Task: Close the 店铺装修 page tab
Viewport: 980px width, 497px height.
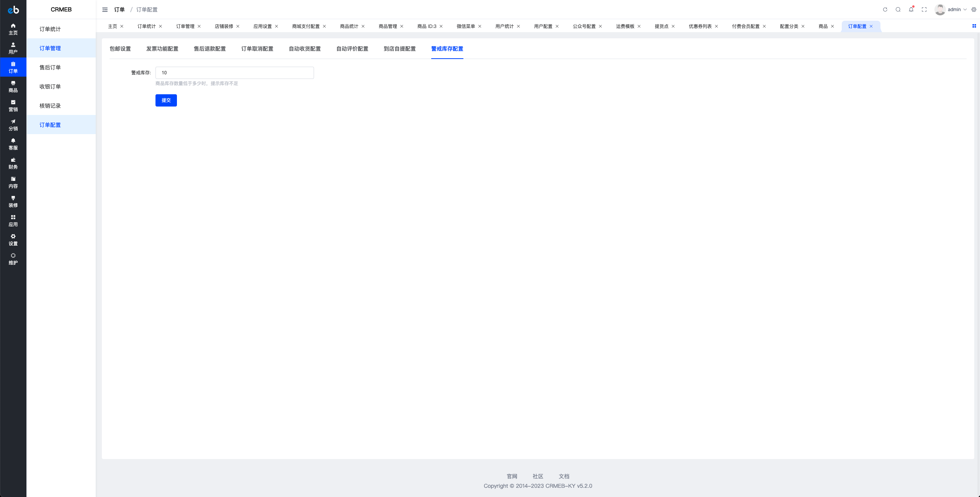Action: 238,26
